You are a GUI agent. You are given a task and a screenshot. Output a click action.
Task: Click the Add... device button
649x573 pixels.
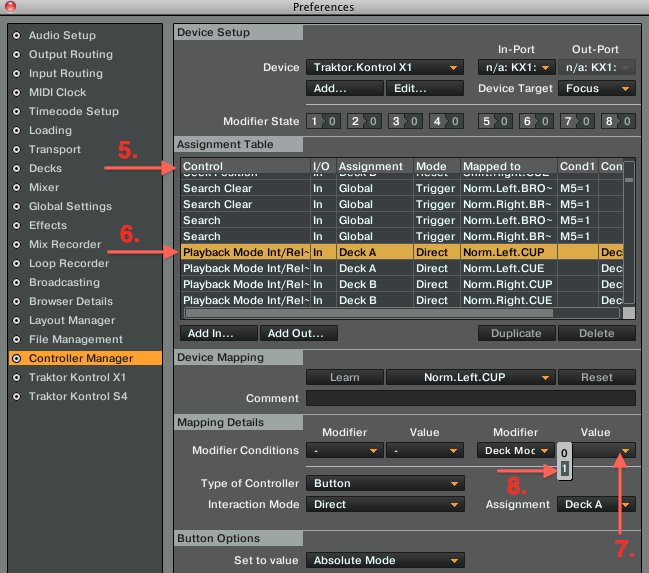344,88
